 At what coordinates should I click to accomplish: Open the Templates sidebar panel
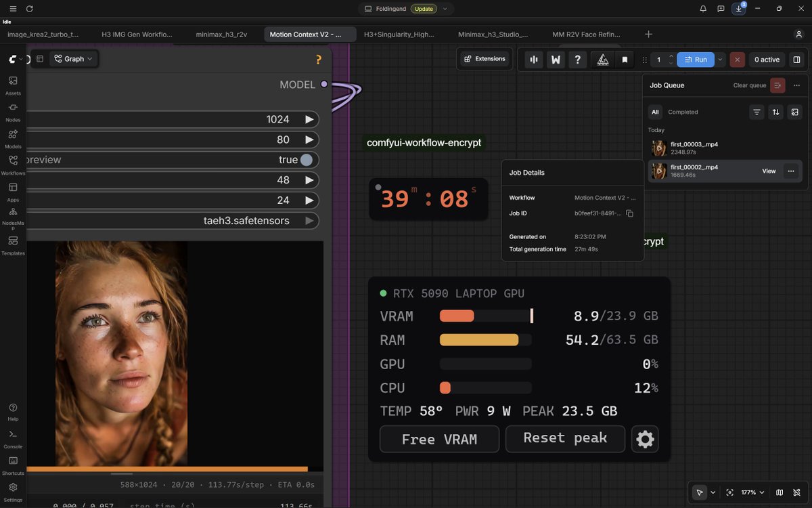pos(13,245)
